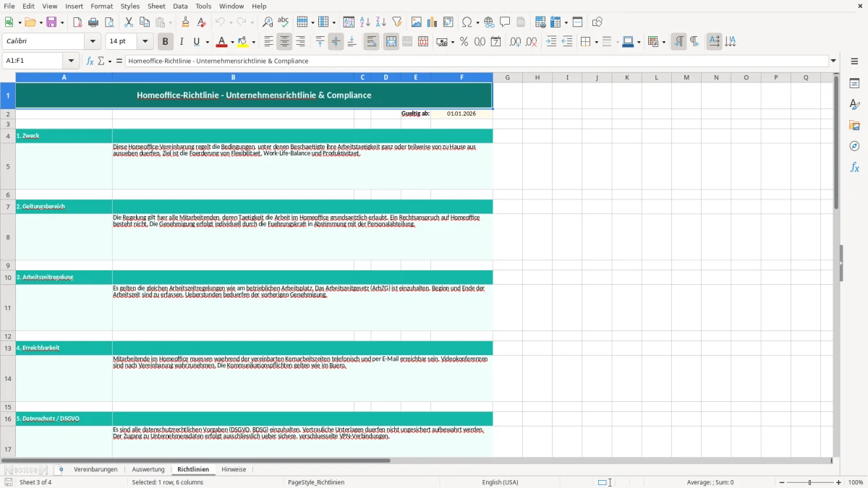Screen dimensions: 868x488
Task: Format as date
Action: tap(496, 42)
